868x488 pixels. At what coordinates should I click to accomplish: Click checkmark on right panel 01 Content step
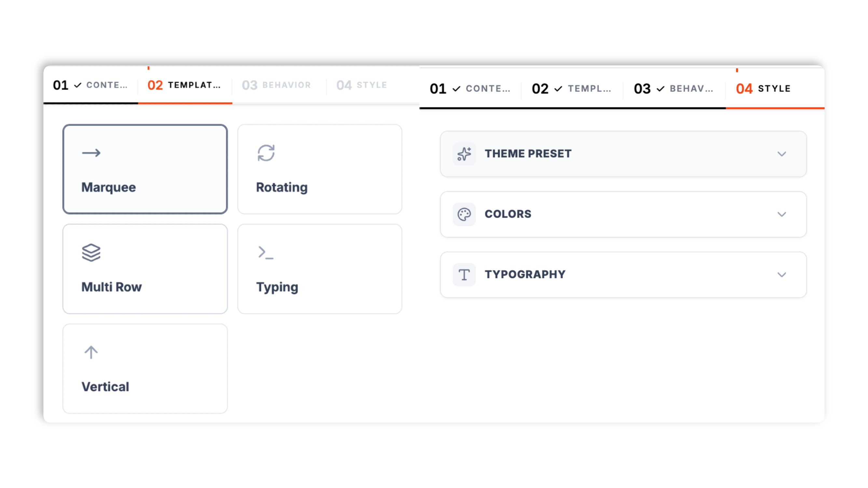click(x=456, y=88)
